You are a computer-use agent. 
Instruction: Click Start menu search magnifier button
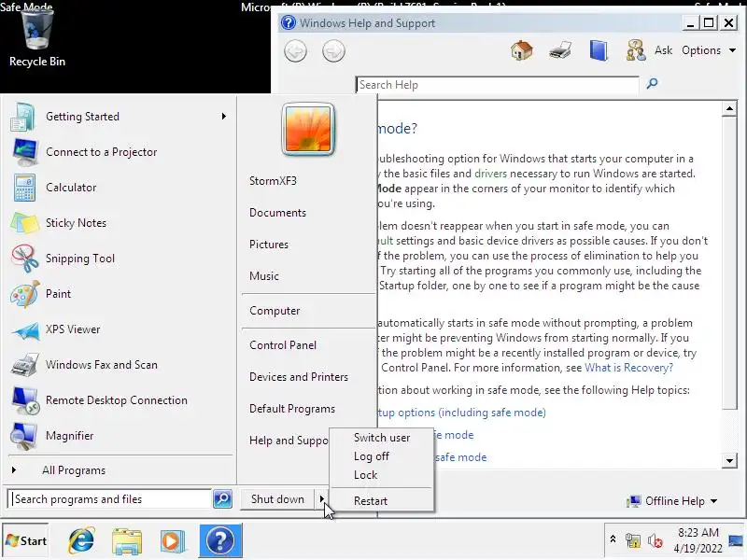click(x=222, y=498)
